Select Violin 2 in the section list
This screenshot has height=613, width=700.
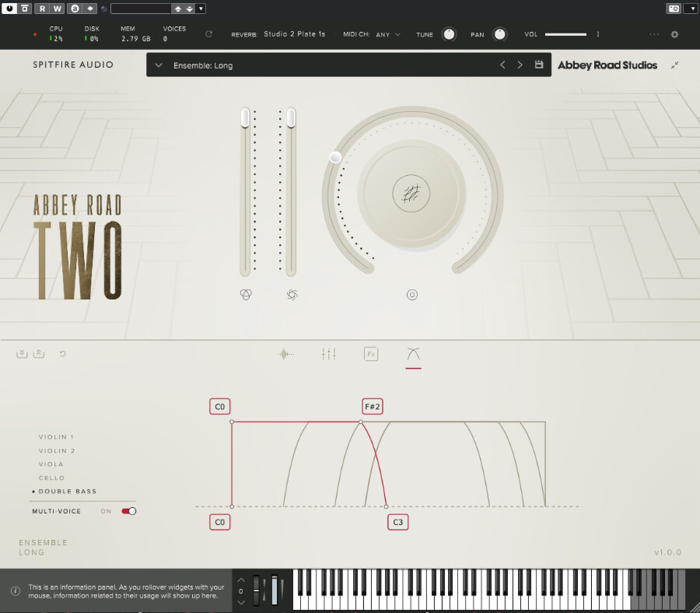pos(57,450)
